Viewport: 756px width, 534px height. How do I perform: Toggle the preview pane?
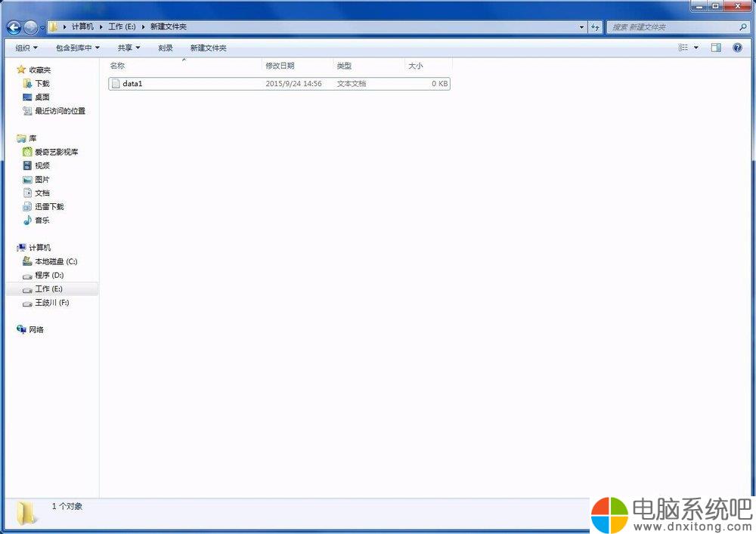click(716, 47)
